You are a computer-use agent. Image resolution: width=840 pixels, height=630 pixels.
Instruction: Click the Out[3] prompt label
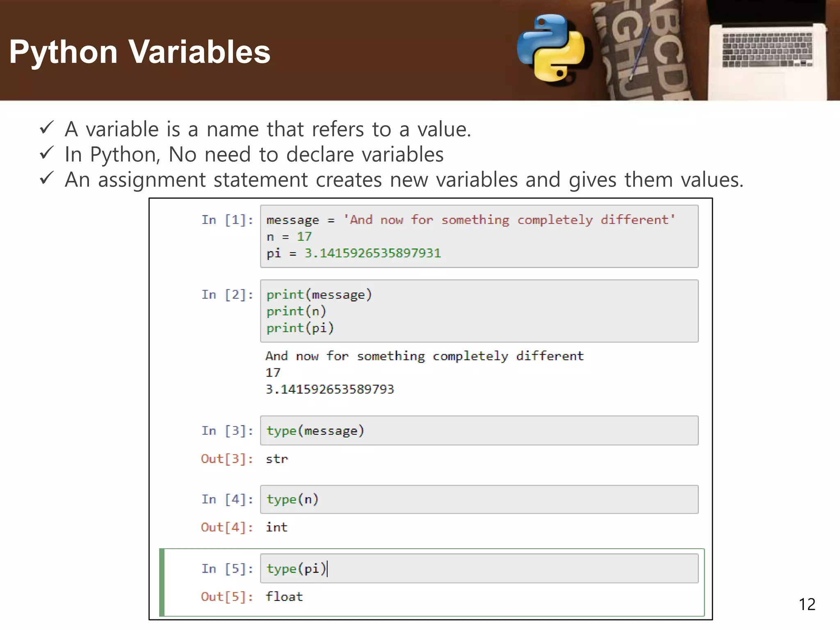click(227, 459)
